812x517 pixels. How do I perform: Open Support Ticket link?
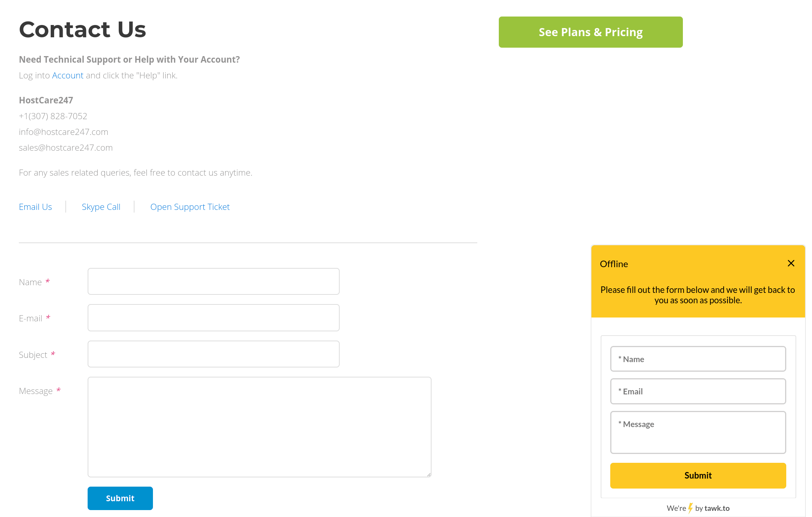[190, 207]
